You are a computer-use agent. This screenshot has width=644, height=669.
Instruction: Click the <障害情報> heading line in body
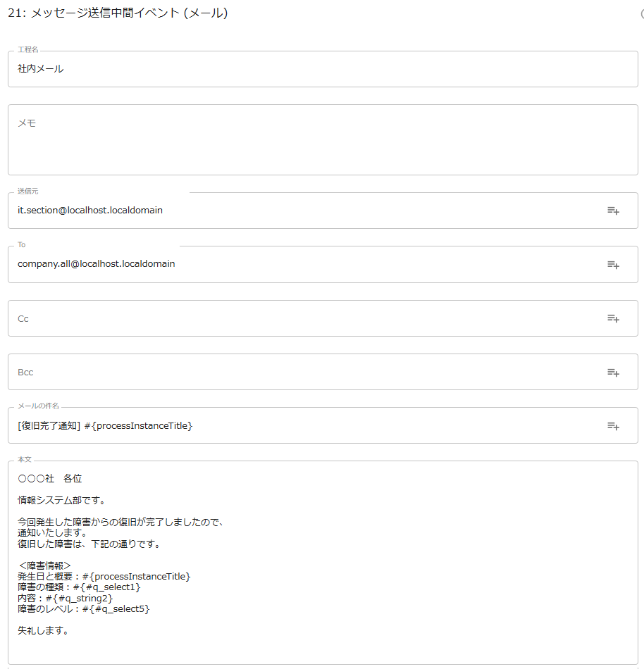pyautogui.click(x=44, y=565)
